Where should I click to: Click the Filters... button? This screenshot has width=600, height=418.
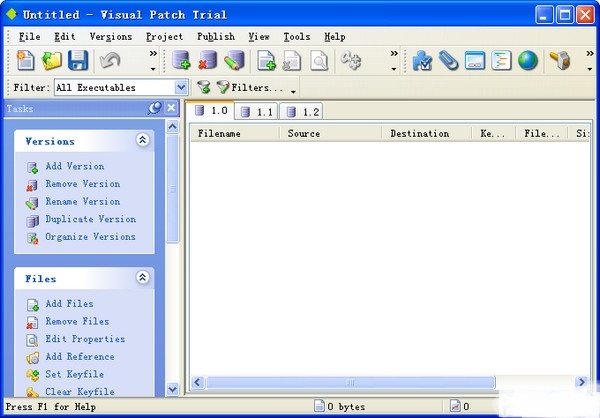tap(247, 88)
